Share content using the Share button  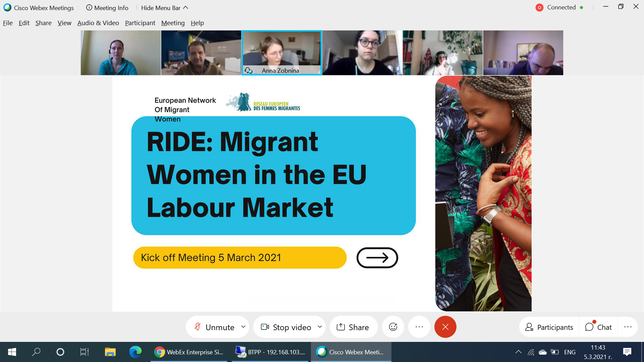pos(353,327)
